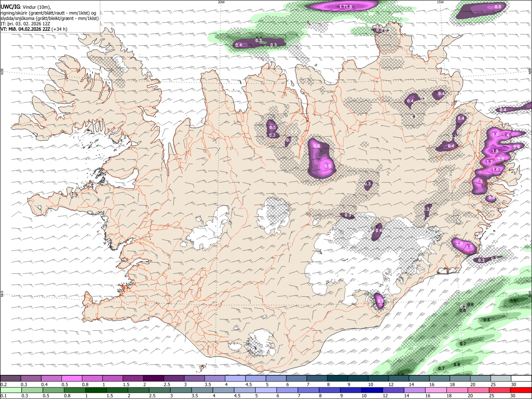Click the '1.7' snowfall value in the east
The height and width of the screenshot is (399, 532).
[x=489, y=162]
